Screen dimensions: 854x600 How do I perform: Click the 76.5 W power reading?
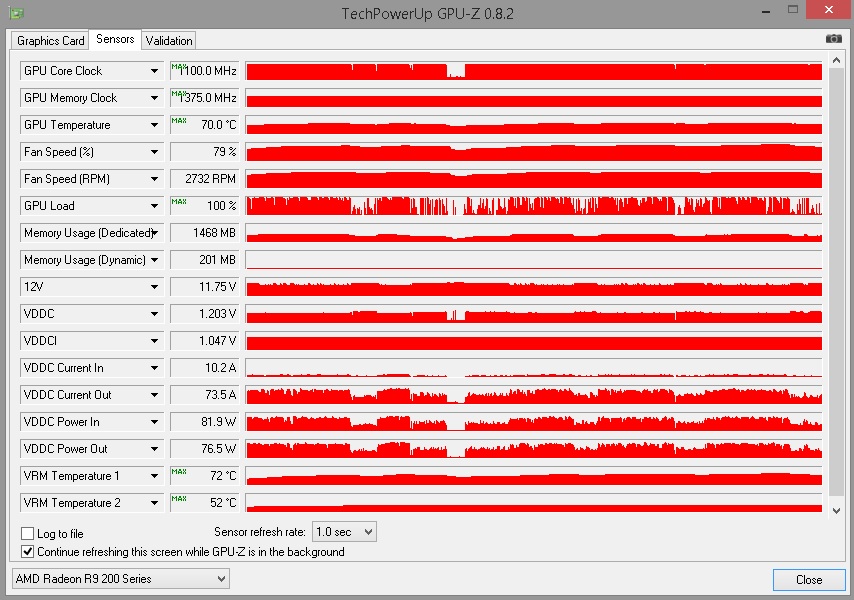205,449
